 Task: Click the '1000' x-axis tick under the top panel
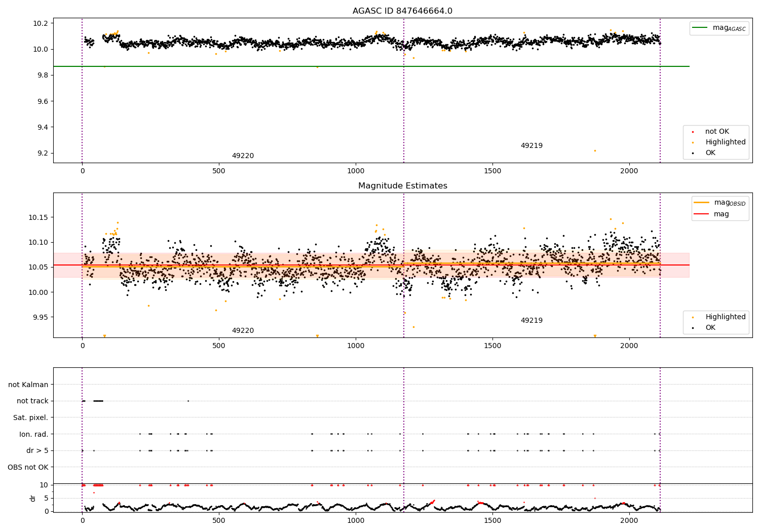pos(356,171)
